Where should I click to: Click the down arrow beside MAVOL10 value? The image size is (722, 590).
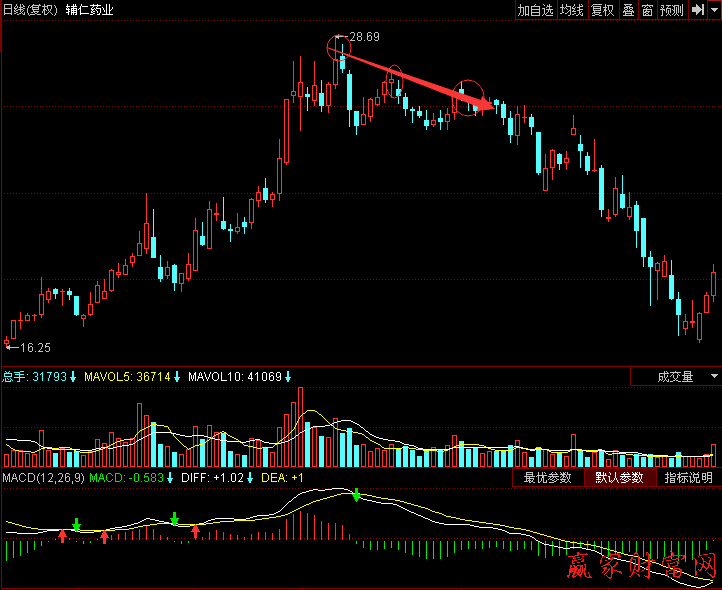[x=288, y=377]
